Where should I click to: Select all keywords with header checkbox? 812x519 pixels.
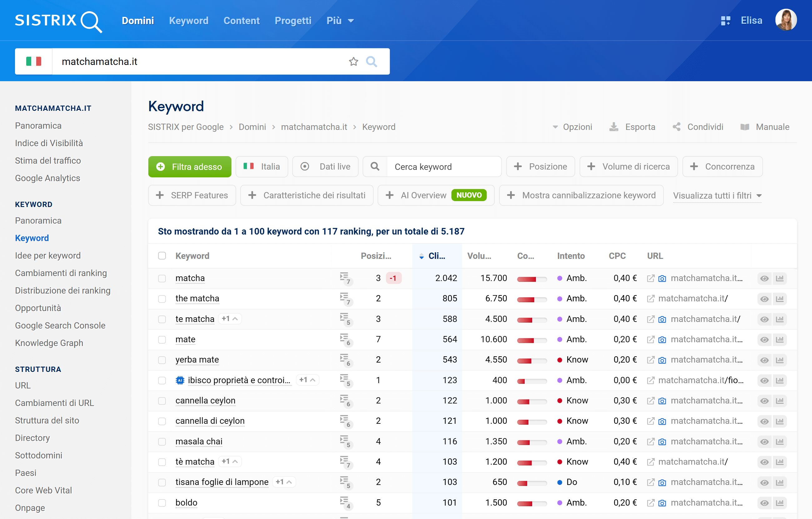pyautogui.click(x=162, y=256)
